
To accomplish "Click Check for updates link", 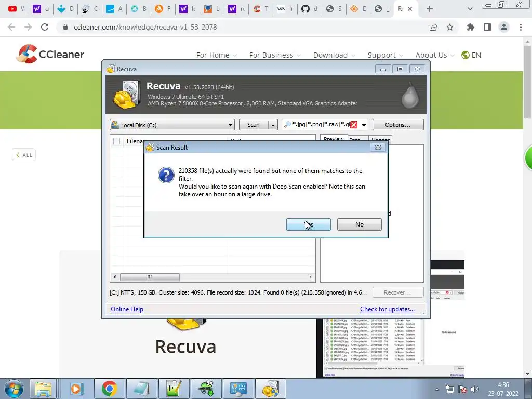I will 387,309.
